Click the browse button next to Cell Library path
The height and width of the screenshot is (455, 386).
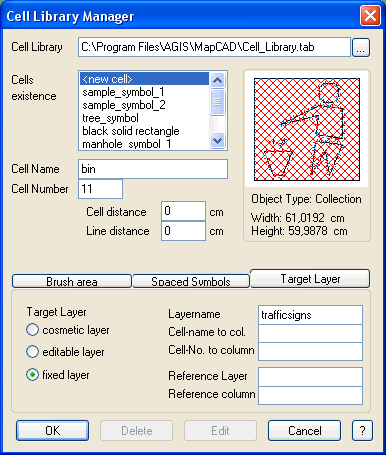(x=361, y=47)
